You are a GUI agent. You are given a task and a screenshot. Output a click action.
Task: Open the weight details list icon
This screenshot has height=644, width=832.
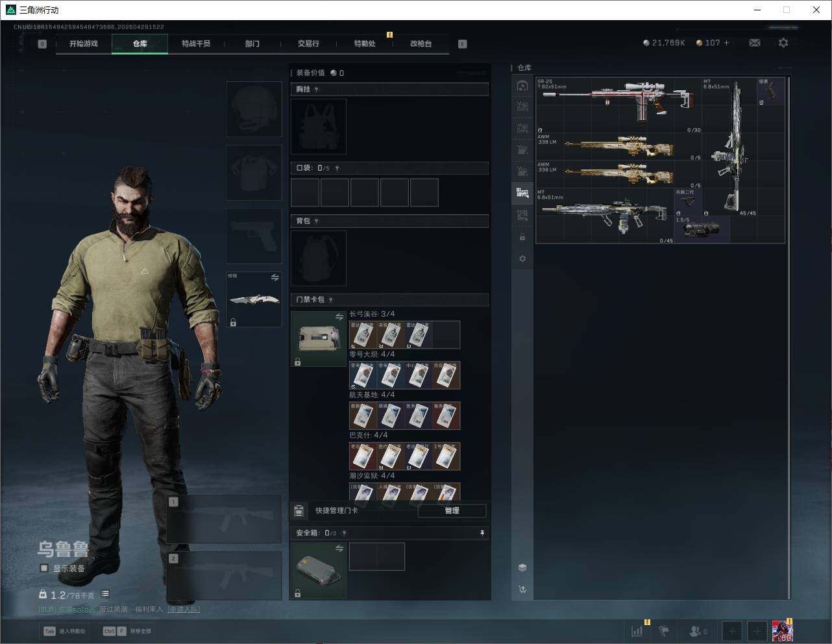coord(105,594)
